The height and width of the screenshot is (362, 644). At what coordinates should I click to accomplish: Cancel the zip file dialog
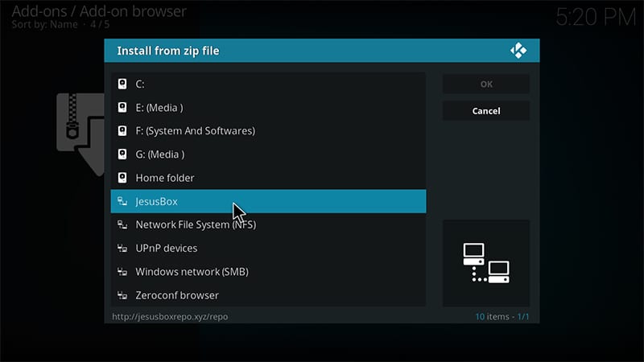coord(486,111)
